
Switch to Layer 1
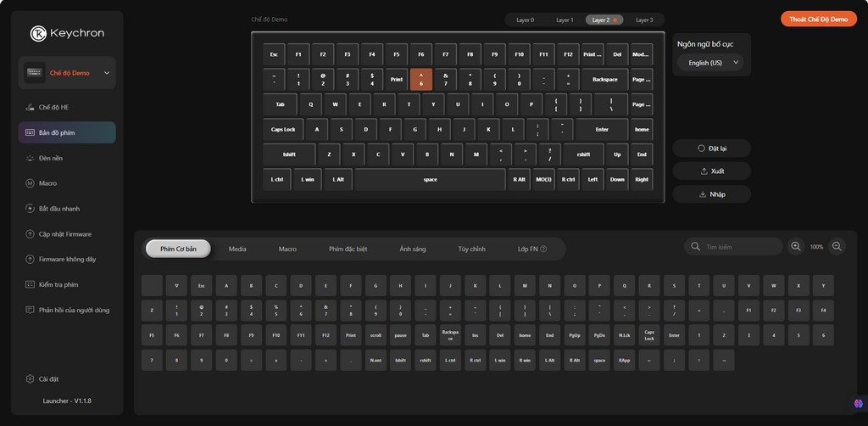point(565,20)
